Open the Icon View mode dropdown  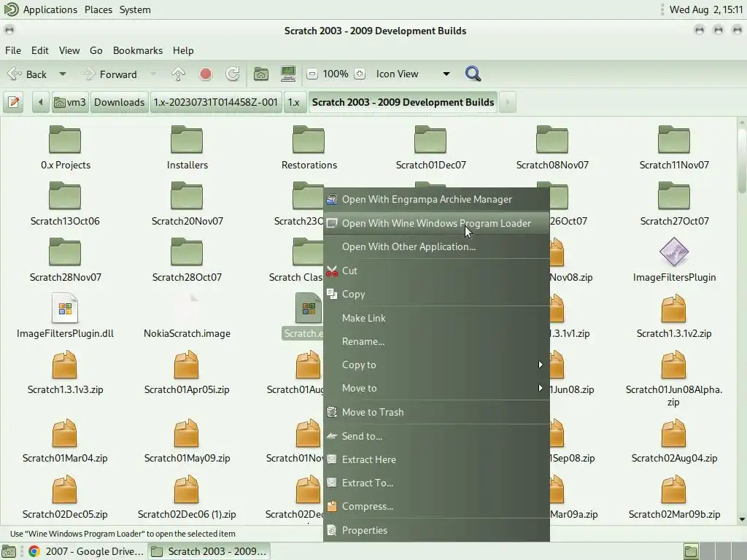[413, 74]
